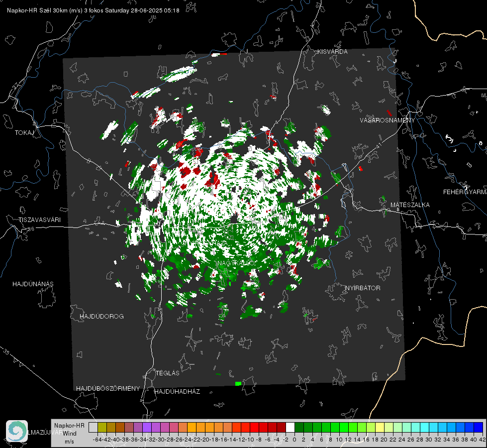
Task: Click the -64 legend value
Action: (x=97, y=440)
